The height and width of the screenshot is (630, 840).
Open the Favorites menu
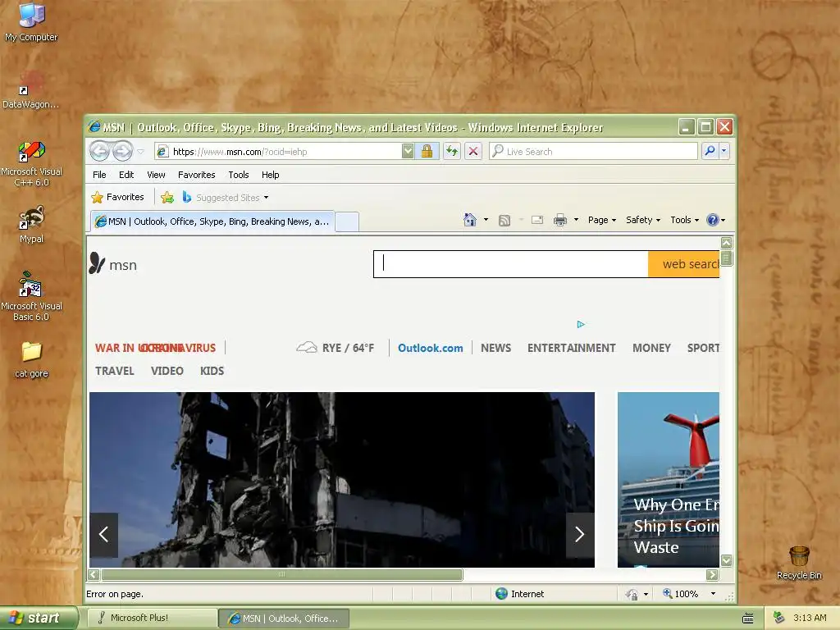pyautogui.click(x=197, y=175)
